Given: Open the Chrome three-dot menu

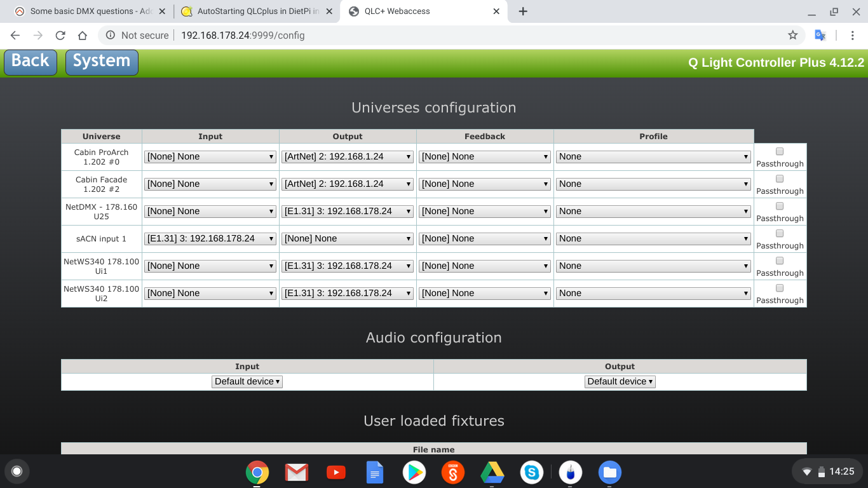Looking at the screenshot, I should (853, 36).
